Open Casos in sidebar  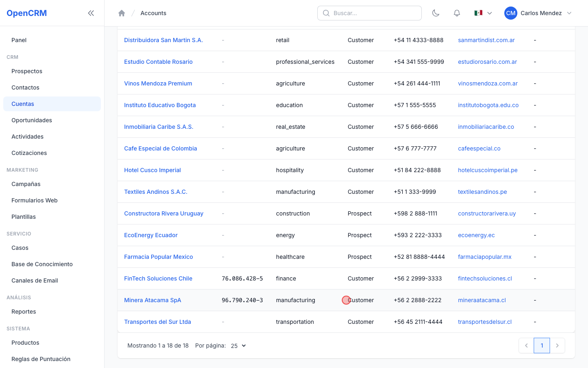click(x=52, y=248)
